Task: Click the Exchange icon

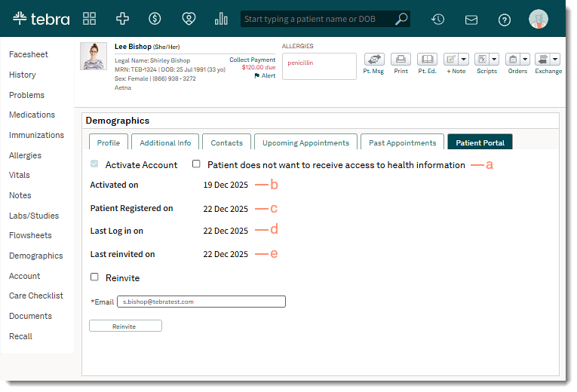Action: [543, 60]
